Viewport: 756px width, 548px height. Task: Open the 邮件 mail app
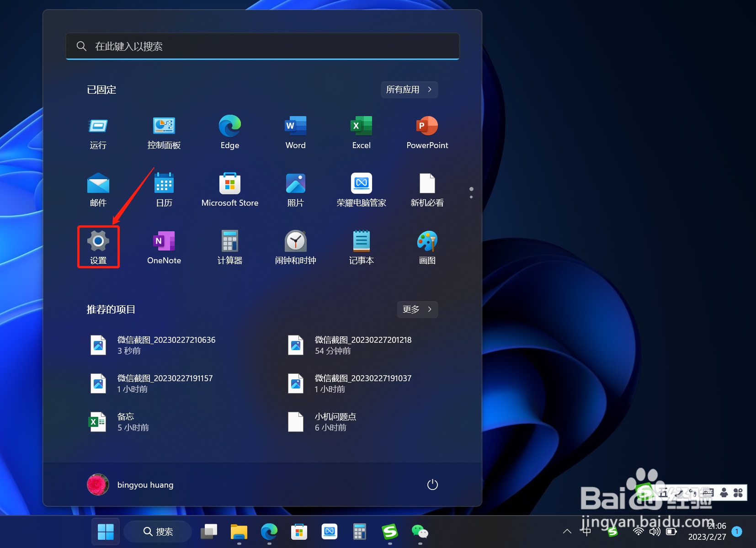tap(98, 191)
